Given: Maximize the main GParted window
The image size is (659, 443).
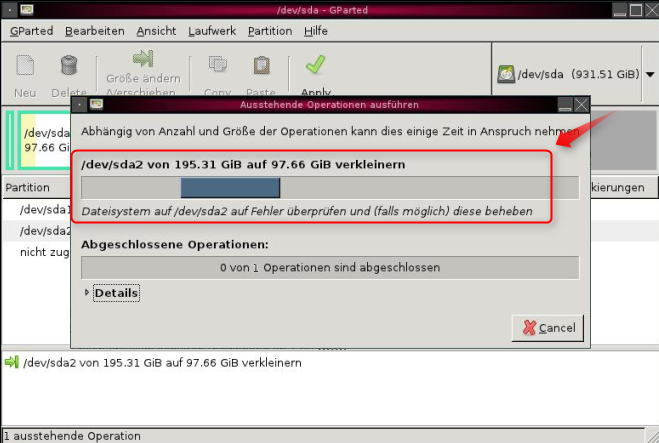Looking at the screenshot, I should 636,10.
